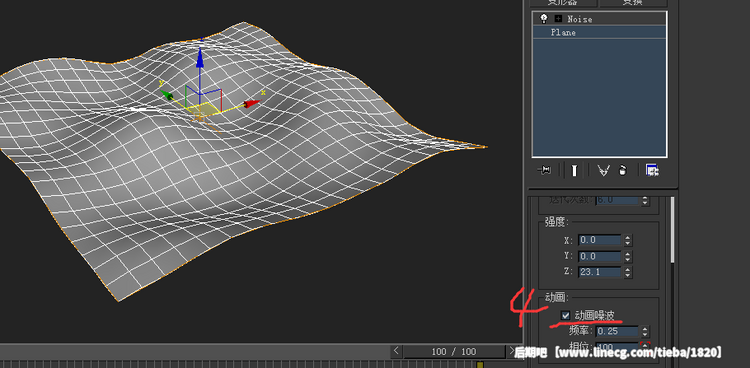Open the Configure Modifier Sets icon
Viewport: 750px width, 368px height.
point(652,170)
